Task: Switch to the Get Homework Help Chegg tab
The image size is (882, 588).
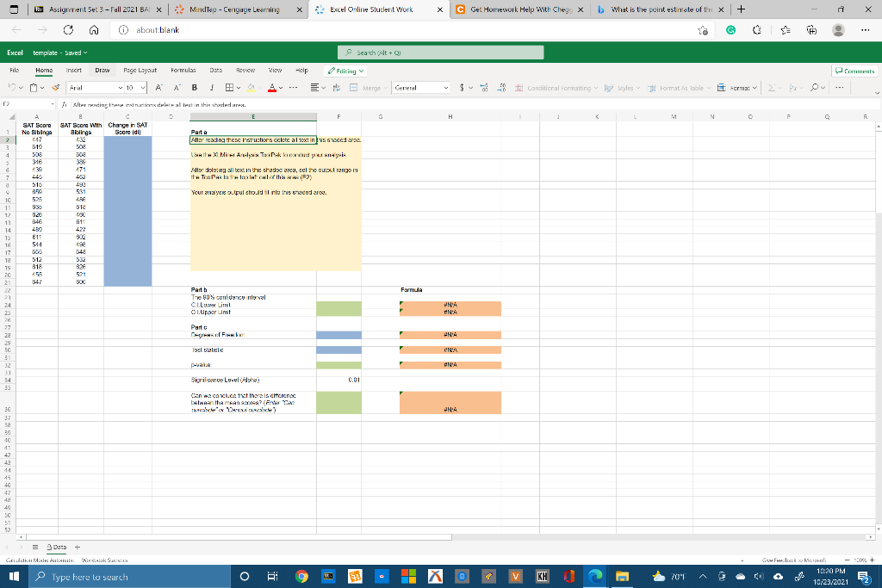Action: pyautogui.click(x=520, y=9)
